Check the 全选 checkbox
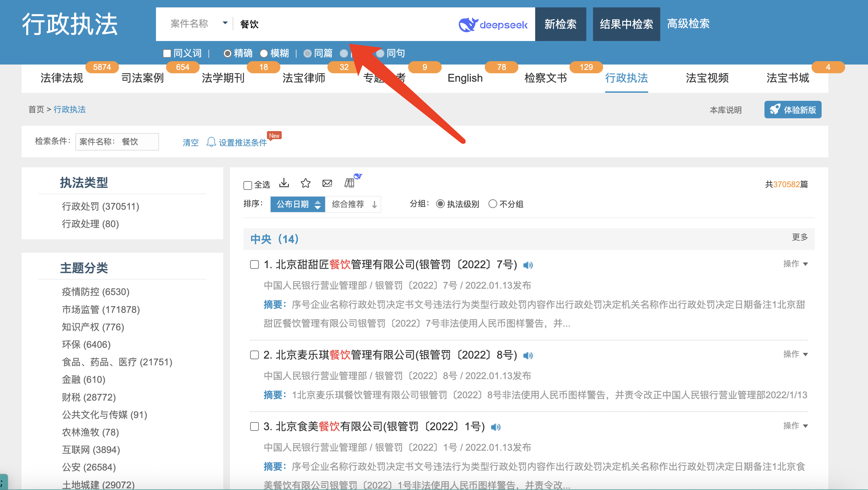 point(248,185)
